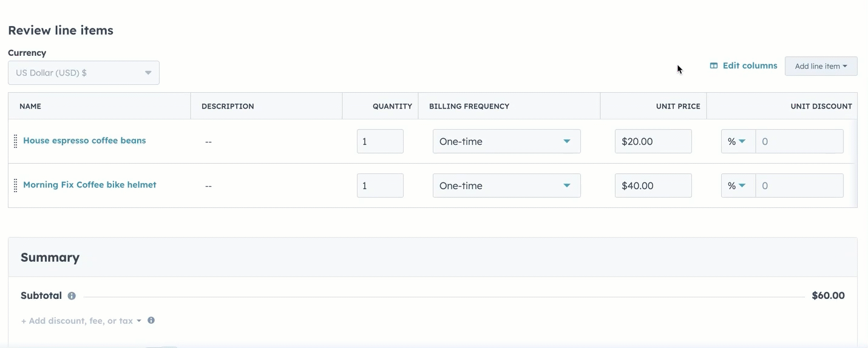Click the $40.00 unit price field
The width and height of the screenshot is (868, 348).
[x=653, y=186]
